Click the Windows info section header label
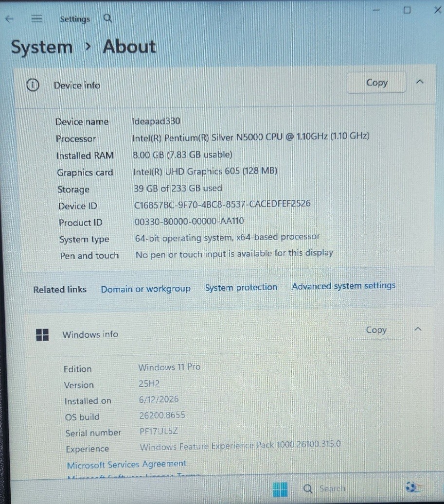The width and height of the screenshot is (444, 504). pos(90,334)
